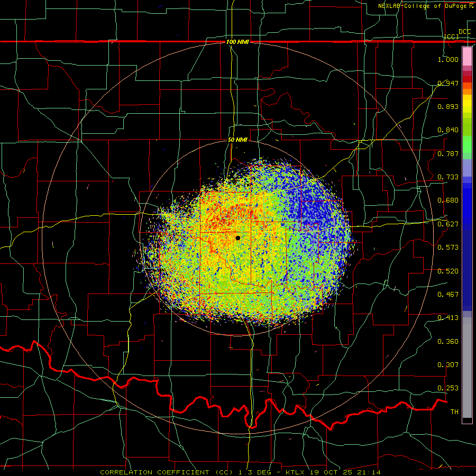This screenshot has height=476, width=476.
Task: Click the 0.840 scale value
Action: coord(448,130)
